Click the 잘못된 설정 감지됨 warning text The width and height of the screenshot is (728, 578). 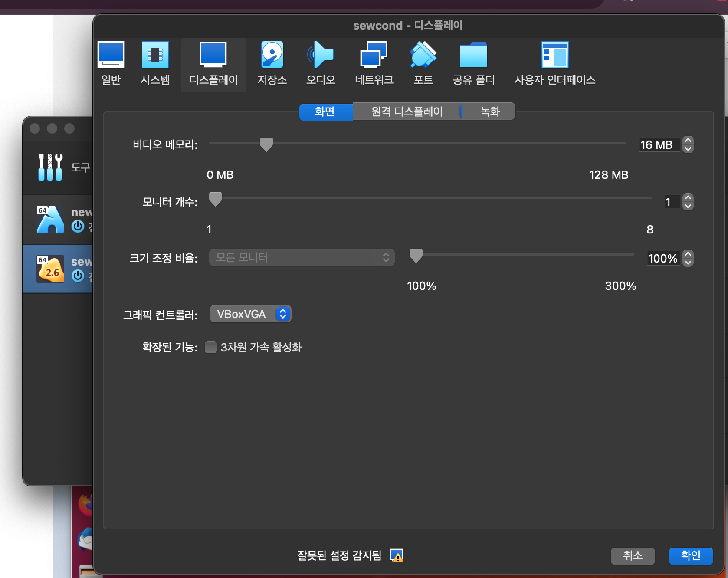pyautogui.click(x=339, y=555)
